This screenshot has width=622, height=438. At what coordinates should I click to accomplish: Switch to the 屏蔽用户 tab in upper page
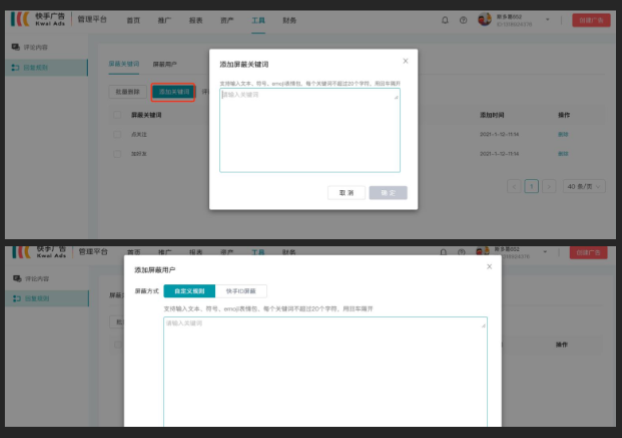click(x=165, y=64)
